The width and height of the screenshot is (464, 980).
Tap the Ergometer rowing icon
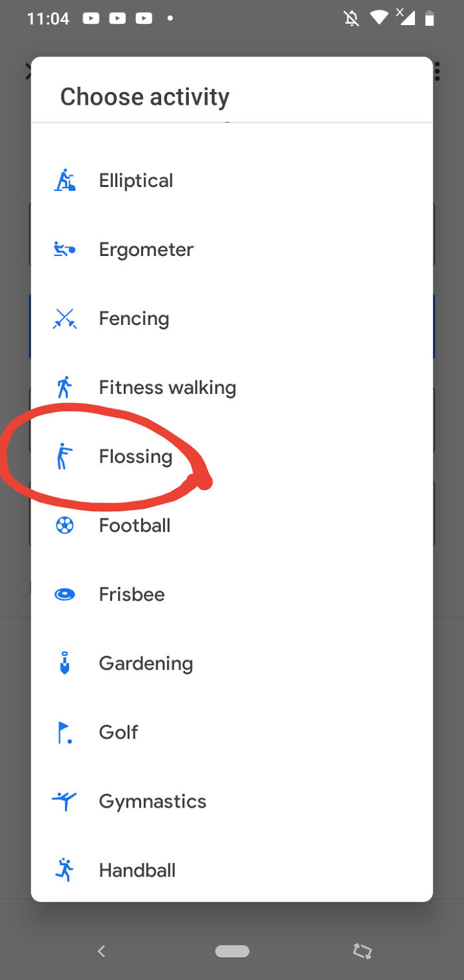click(x=64, y=249)
